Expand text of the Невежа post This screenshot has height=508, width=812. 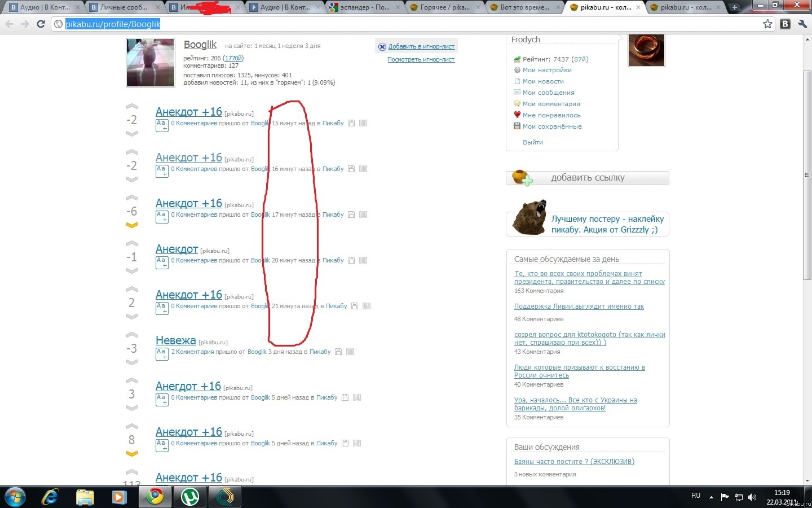(x=162, y=354)
